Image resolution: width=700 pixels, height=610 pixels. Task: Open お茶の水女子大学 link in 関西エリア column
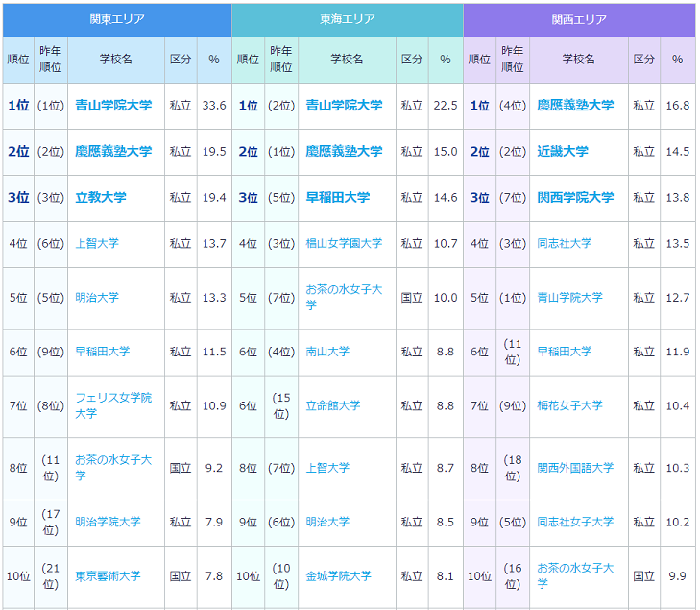(575, 576)
